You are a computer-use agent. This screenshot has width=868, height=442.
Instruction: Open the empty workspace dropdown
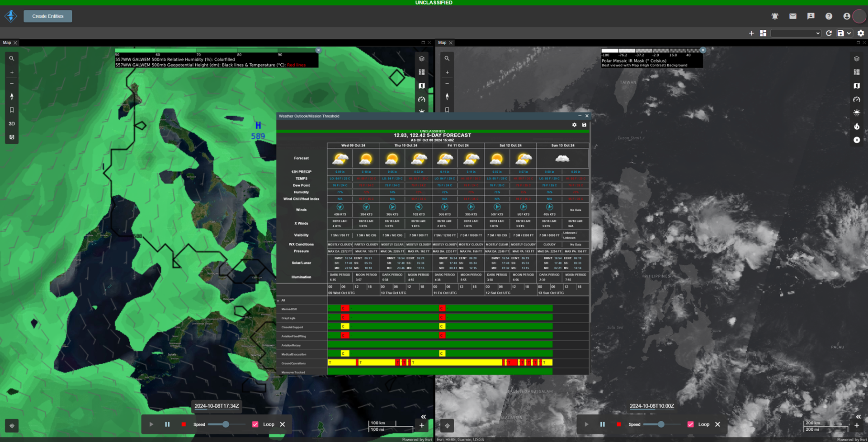(796, 33)
